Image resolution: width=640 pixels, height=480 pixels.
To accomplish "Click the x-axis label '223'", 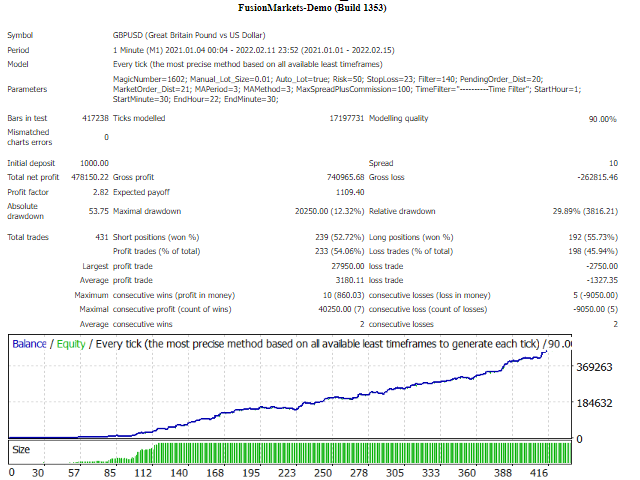I will pyautogui.click(x=287, y=473).
